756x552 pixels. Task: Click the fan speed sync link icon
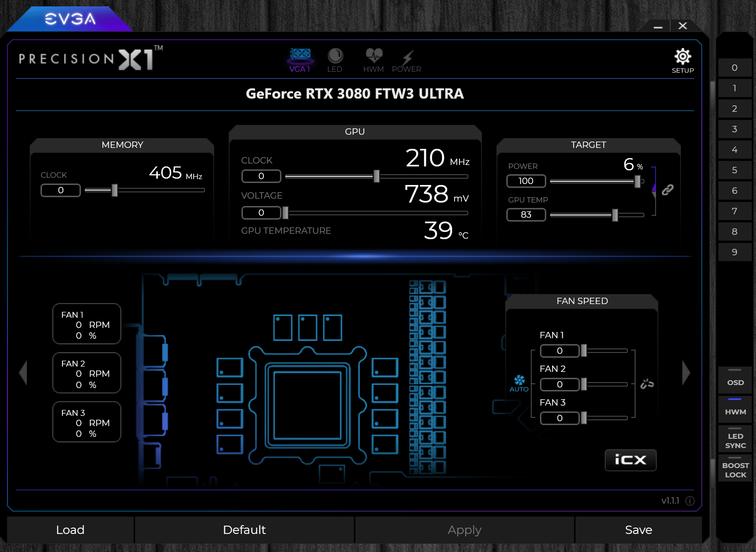(x=647, y=384)
